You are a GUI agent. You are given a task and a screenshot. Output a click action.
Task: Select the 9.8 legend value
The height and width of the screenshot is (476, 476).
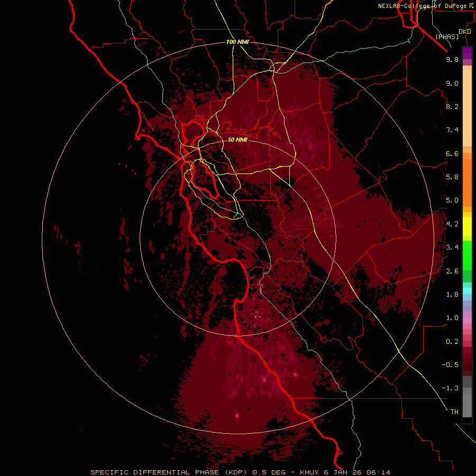pos(452,59)
